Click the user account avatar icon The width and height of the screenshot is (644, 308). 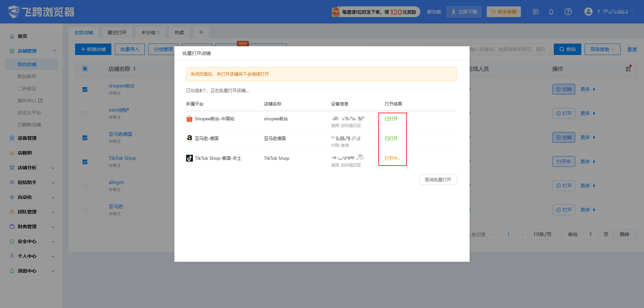click(x=588, y=12)
